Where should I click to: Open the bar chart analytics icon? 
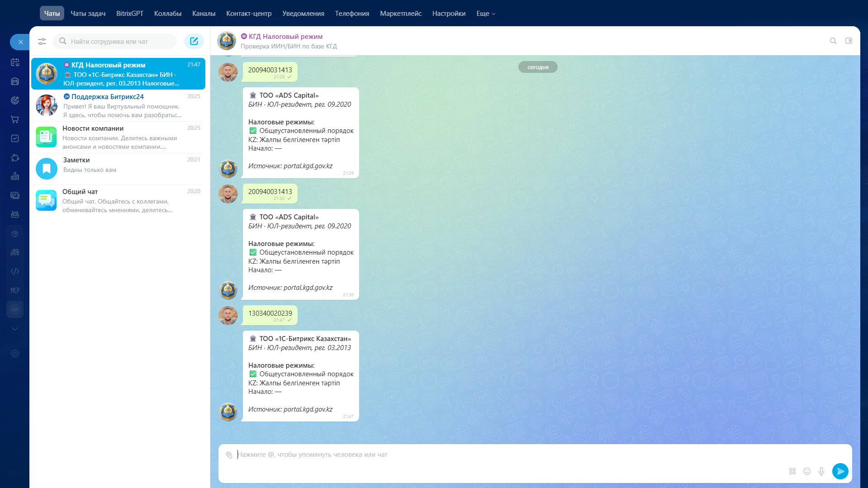coord(15,176)
